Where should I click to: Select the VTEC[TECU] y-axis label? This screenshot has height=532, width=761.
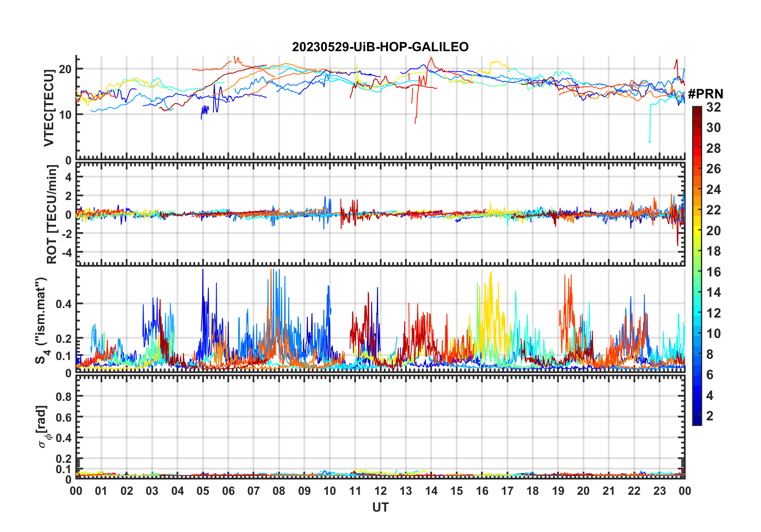tap(49, 108)
